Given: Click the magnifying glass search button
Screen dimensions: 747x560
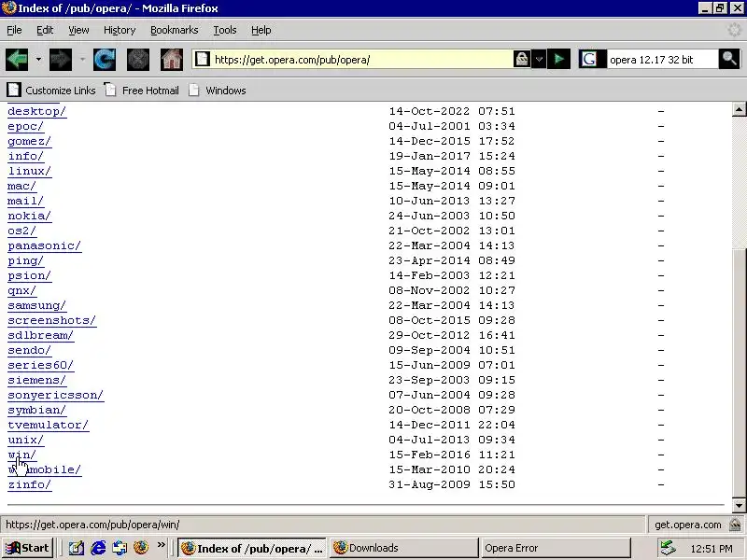Looking at the screenshot, I should point(729,59).
